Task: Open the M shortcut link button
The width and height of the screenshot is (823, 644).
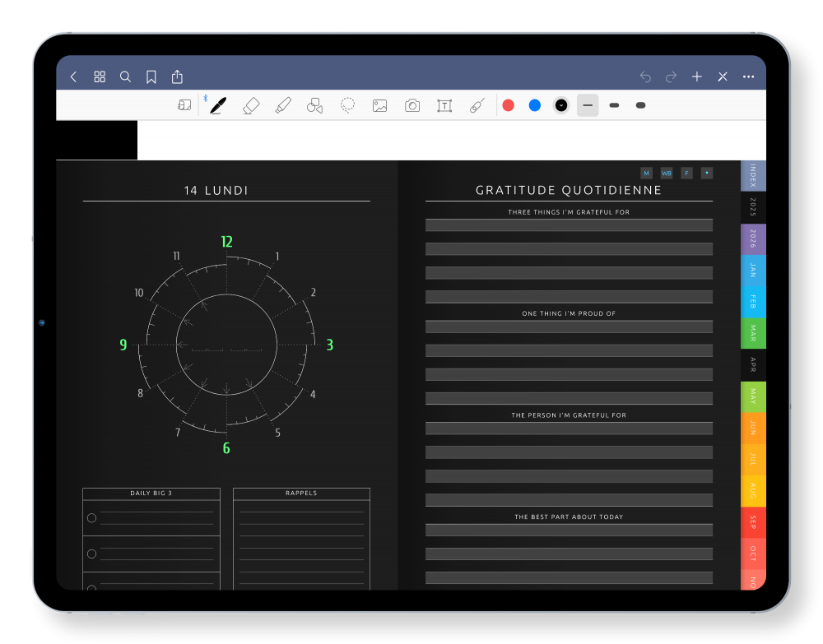Action: click(x=647, y=173)
